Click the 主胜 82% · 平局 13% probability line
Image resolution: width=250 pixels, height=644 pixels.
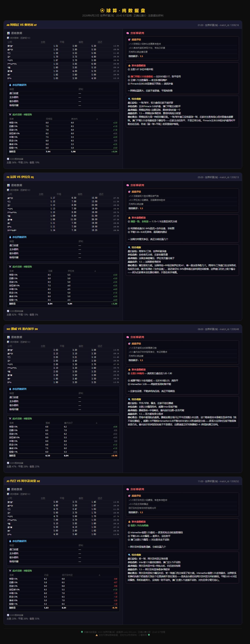[22, 315]
